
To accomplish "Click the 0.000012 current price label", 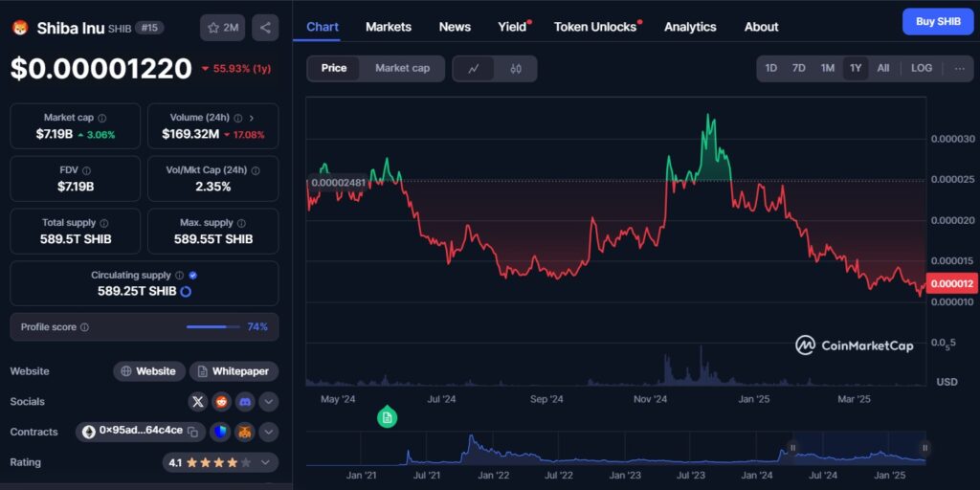I will pyautogui.click(x=952, y=284).
